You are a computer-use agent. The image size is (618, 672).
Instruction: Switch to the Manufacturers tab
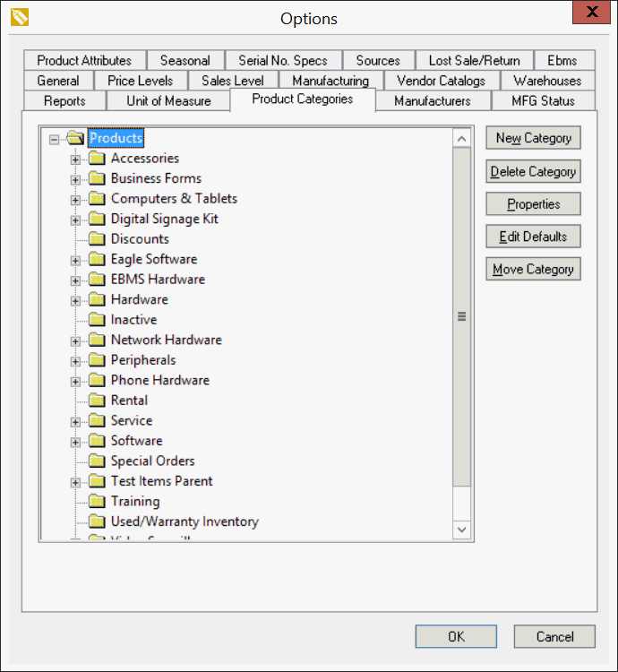point(432,100)
